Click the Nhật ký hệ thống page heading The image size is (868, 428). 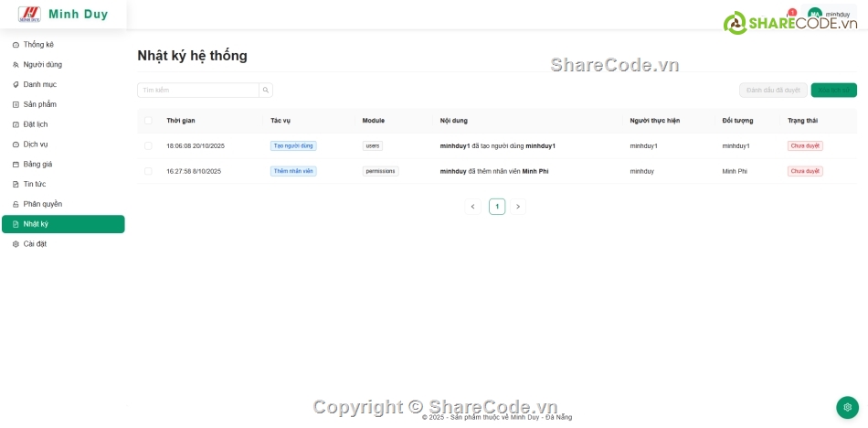tap(192, 56)
